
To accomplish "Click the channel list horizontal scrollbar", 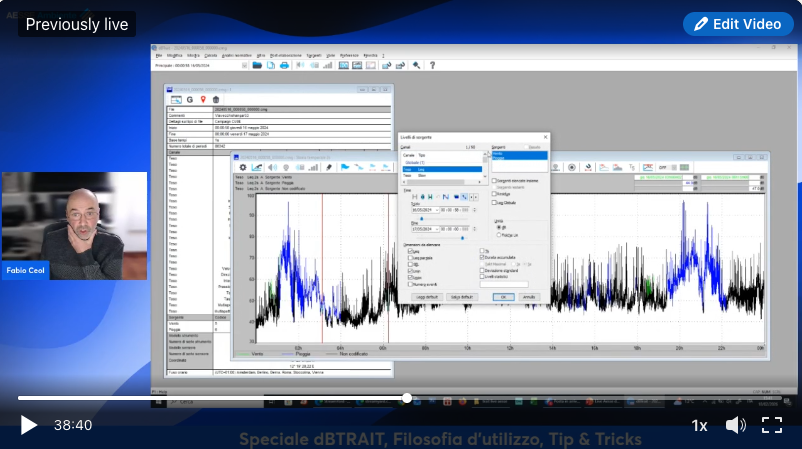I will pyautogui.click(x=444, y=182).
